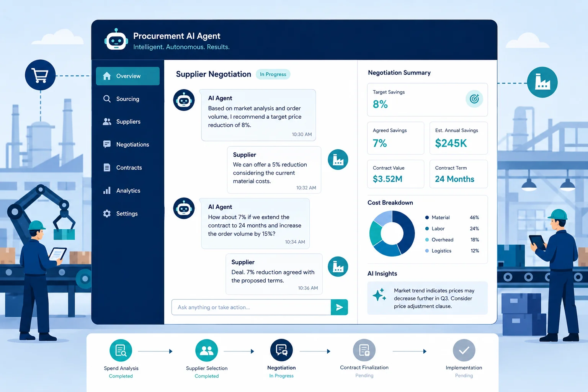The width and height of the screenshot is (588, 392).
Task: Select Contracts in the sidebar
Action: (x=128, y=168)
